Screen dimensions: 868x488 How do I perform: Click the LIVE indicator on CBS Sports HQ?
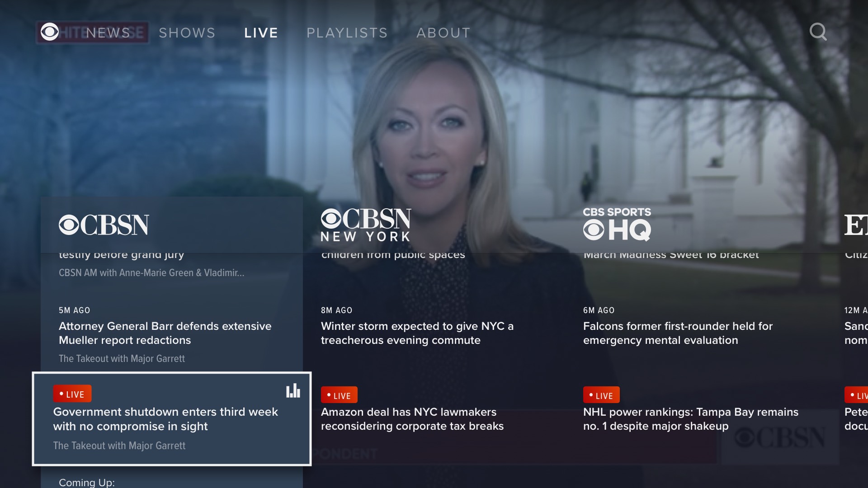tap(601, 394)
